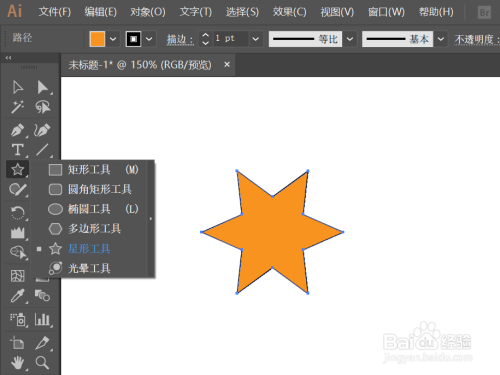
Task: Open the 编辑(E) menu
Action: 101,12
